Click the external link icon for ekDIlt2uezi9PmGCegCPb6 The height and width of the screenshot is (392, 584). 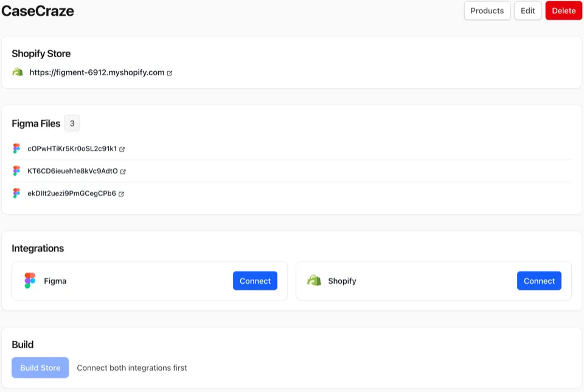click(x=121, y=194)
